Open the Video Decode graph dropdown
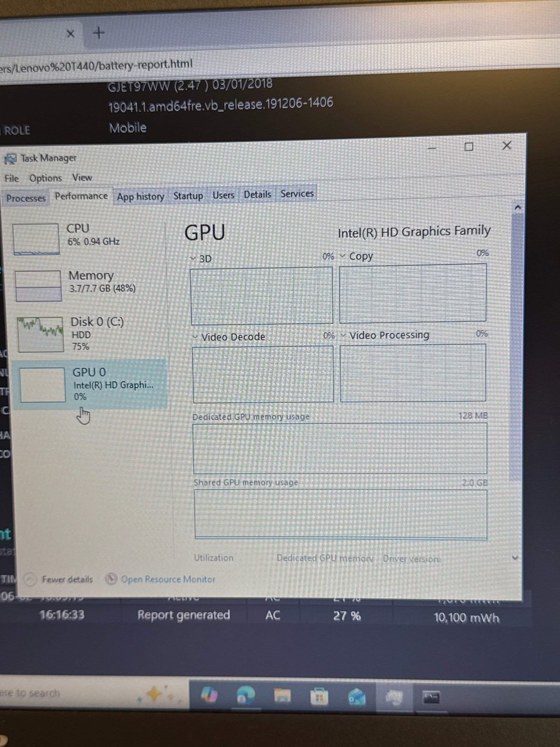560x747 pixels. 195,337
